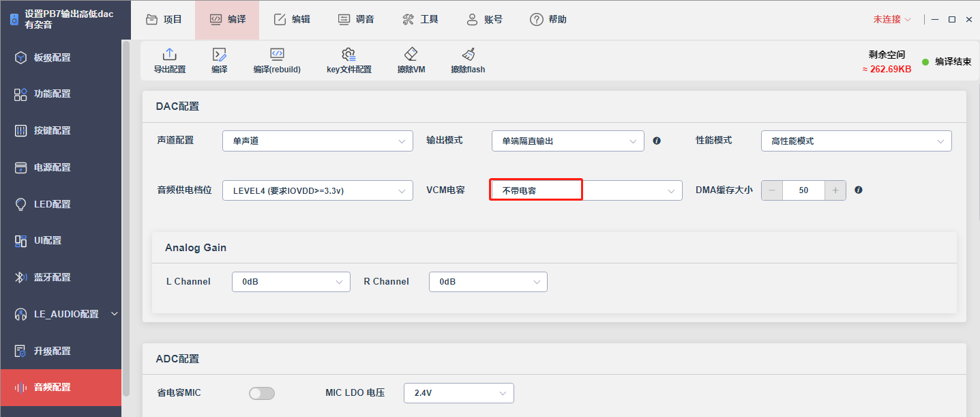This screenshot has width=980, height=417.
Task: Switch to UI配置 in the sidebar
Action: [x=61, y=241]
